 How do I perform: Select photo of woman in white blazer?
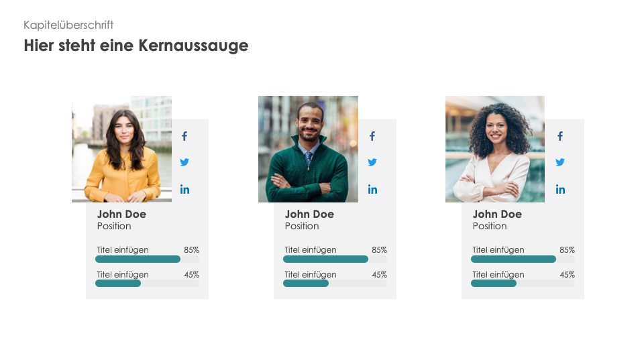coord(495,149)
